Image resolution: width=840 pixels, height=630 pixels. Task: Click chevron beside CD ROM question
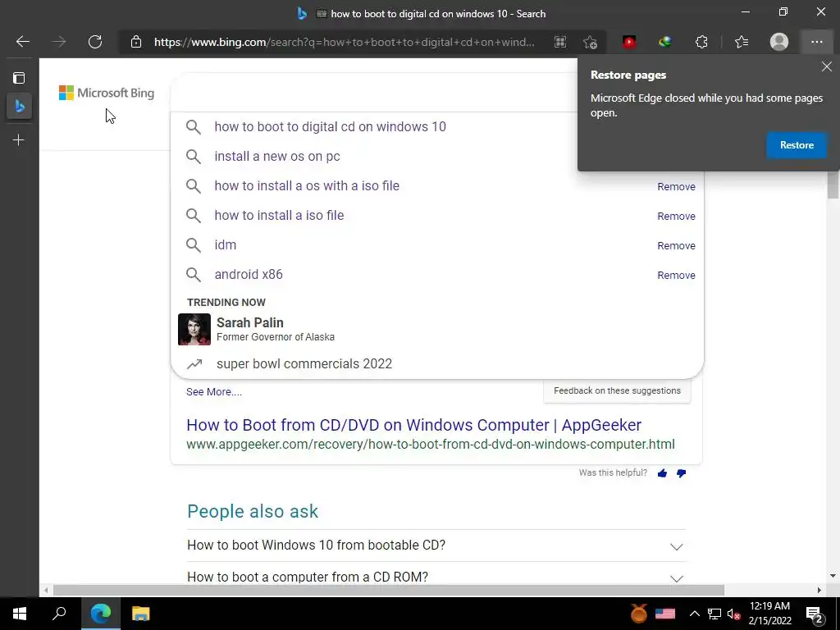(x=676, y=578)
